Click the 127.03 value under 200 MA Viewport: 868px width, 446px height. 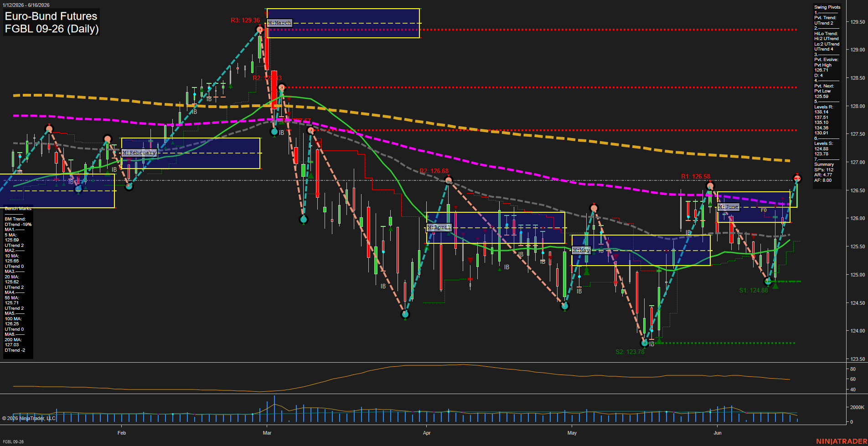pos(12,345)
